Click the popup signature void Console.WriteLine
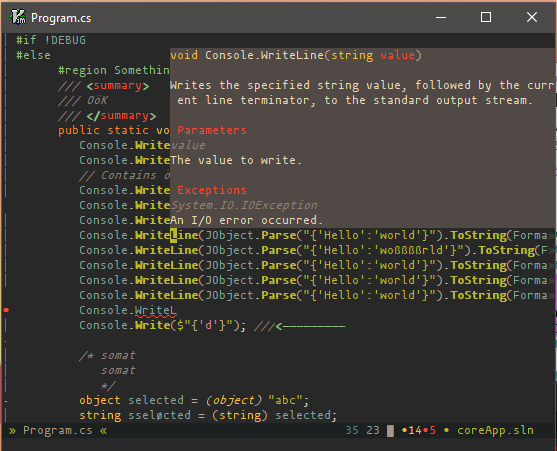 coord(296,55)
